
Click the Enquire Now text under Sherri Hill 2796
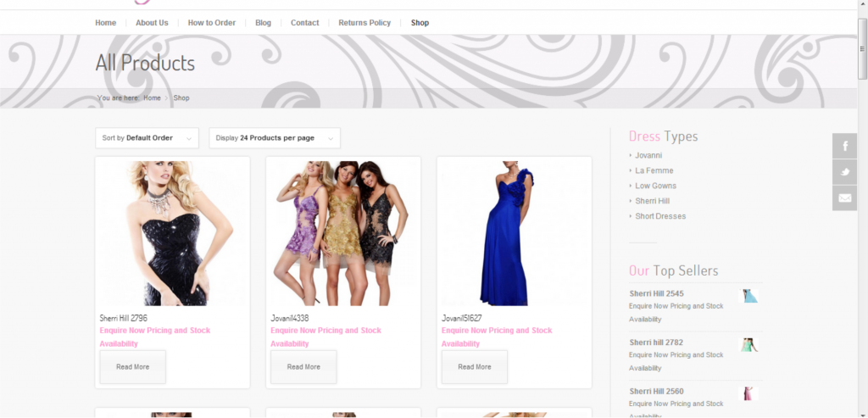click(x=155, y=337)
